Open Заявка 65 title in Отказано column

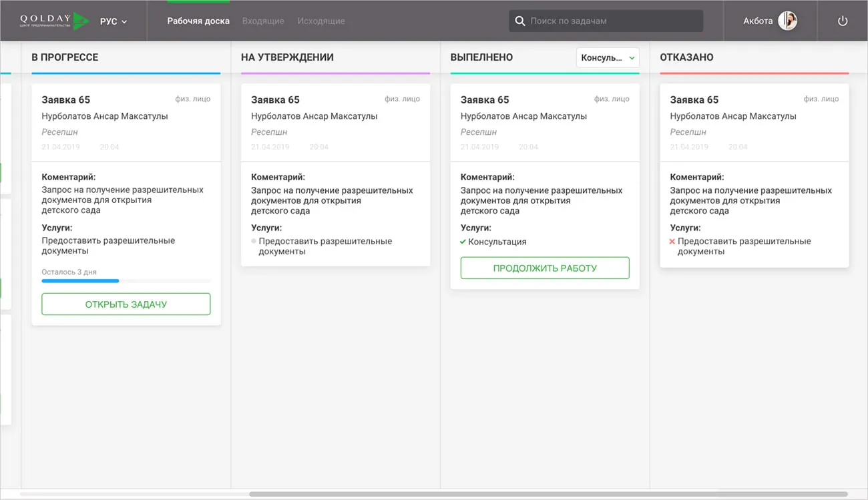click(694, 99)
